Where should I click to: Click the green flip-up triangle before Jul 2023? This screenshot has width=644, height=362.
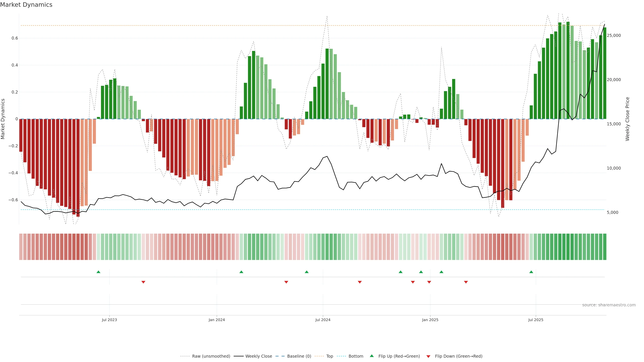tap(98, 272)
